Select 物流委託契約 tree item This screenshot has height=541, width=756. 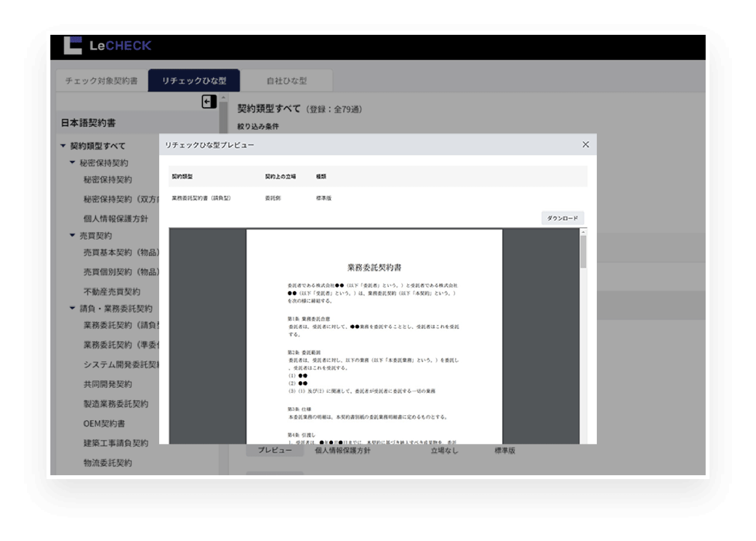coord(108,462)
